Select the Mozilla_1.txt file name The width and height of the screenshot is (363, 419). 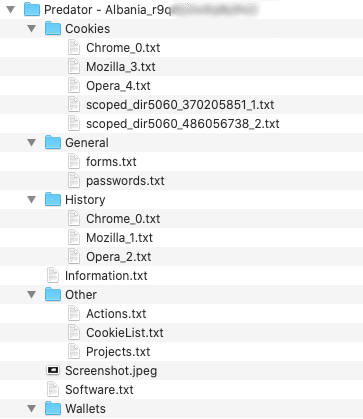[x=119, y=238]
